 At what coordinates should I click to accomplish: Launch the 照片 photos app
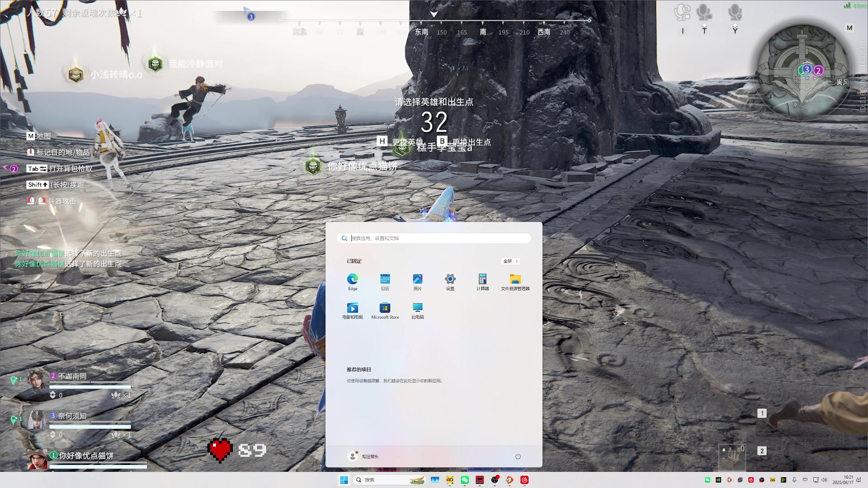418,282
